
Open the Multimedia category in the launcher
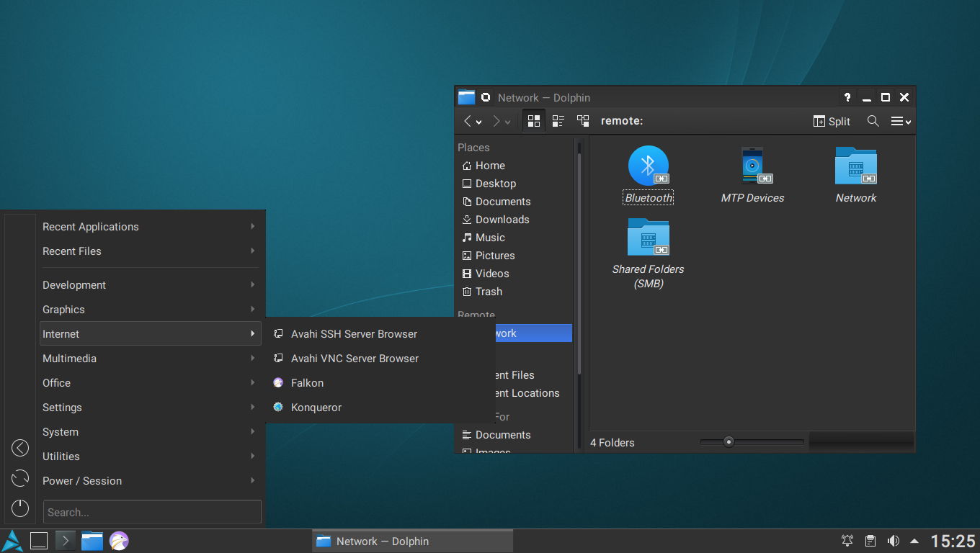click(x=69, y=358)
